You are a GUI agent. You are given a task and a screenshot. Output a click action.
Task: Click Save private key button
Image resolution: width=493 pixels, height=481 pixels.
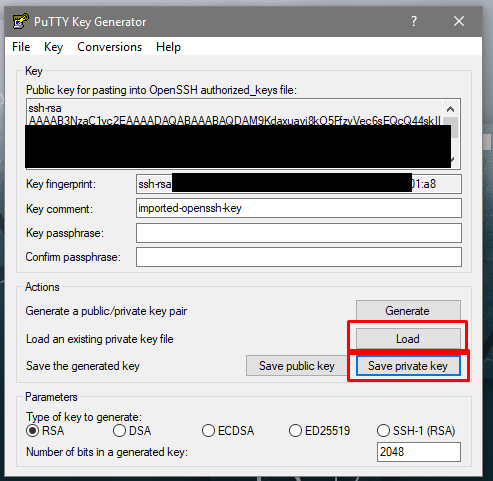[x=408, y=366]
